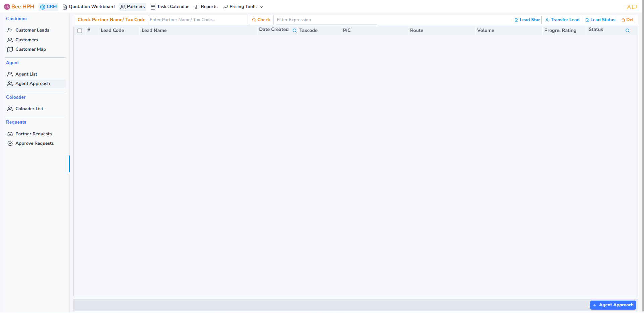Click the Transfer Lead action
The width and height of the screenshot is (644, 313).
coord(562,20)
